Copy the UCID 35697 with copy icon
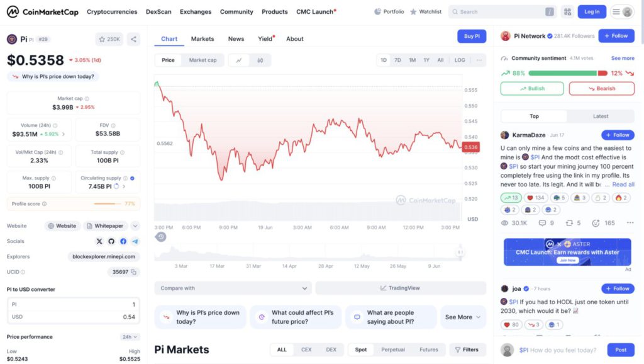Viewport: 644px width, 364px height. 133,272
